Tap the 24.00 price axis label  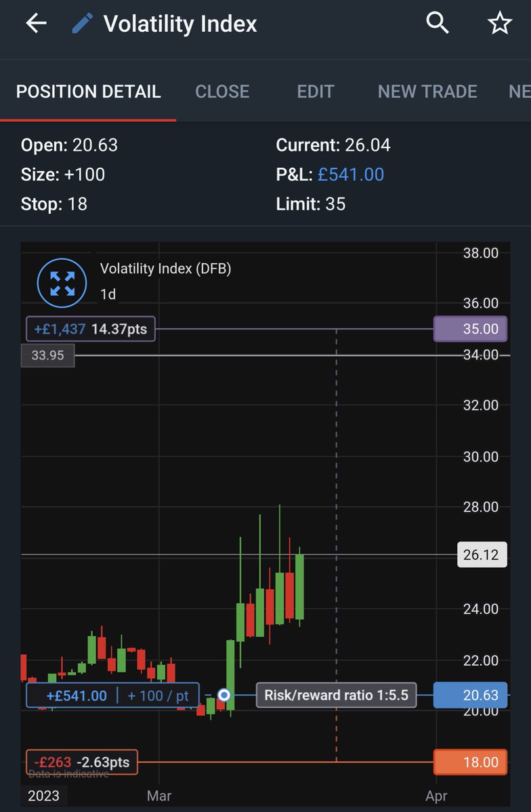click(480, 609)
